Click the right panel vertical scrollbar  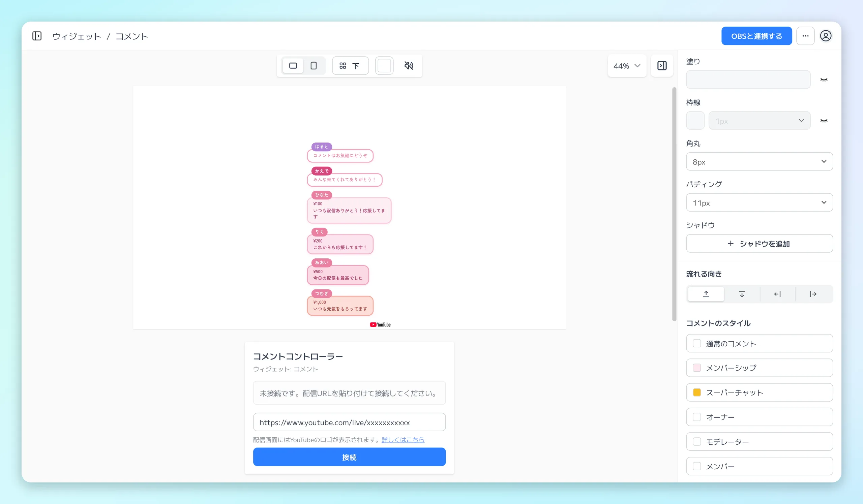tap(674, 204)
